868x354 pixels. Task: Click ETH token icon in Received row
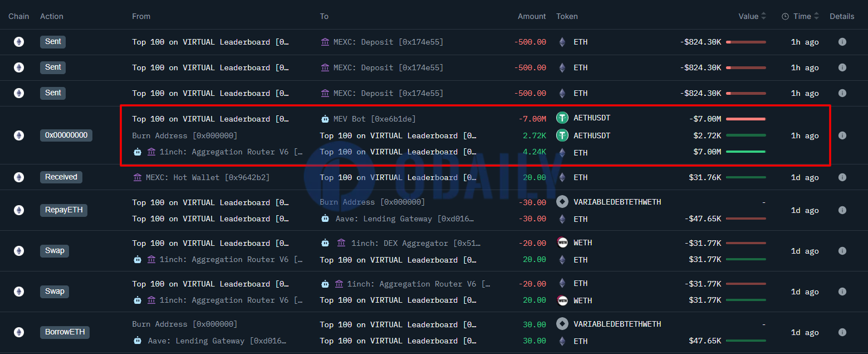tap(562, 177)
